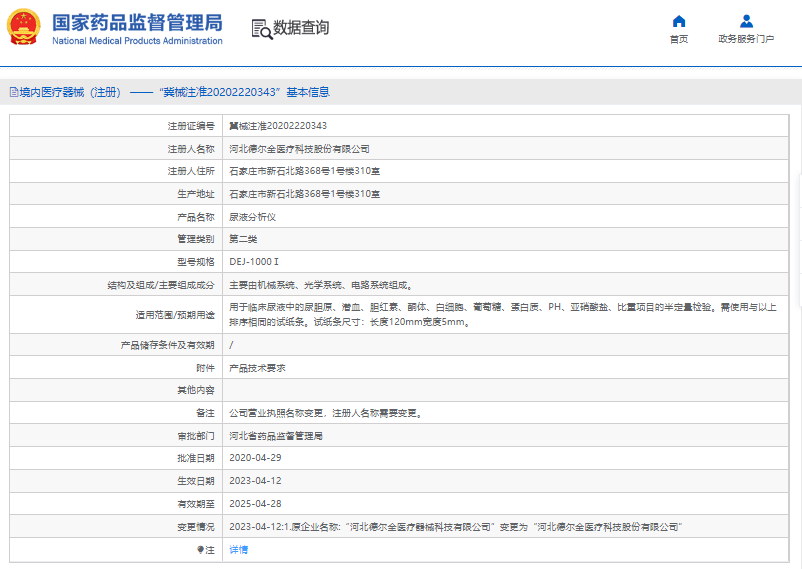Click the document icon before 境内医疗器械

pyautogui.click(x=12, y=92)
